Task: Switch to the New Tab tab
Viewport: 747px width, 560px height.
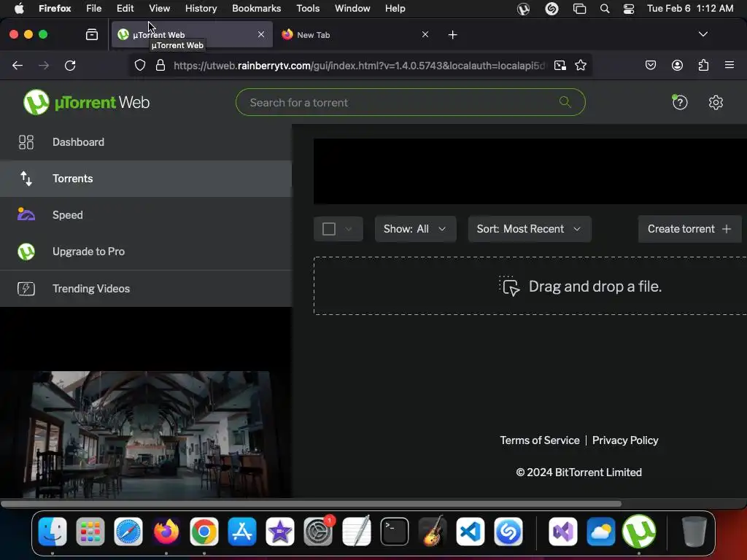Action: click(x=355, y=35)
